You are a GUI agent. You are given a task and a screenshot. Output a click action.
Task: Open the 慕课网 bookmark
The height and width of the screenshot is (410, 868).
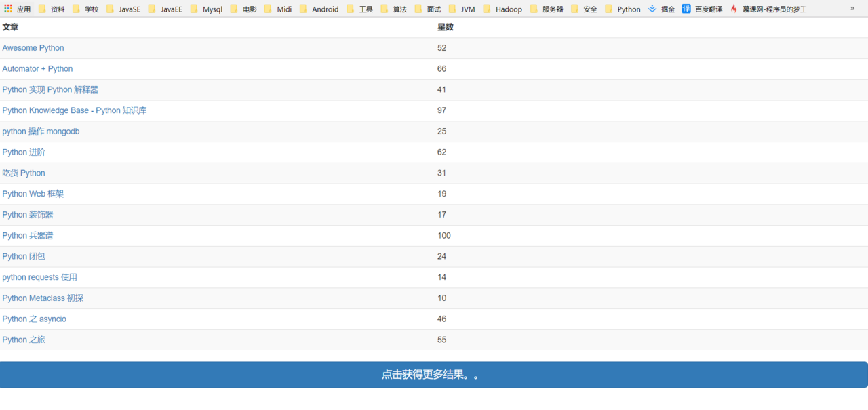[768, 9]
